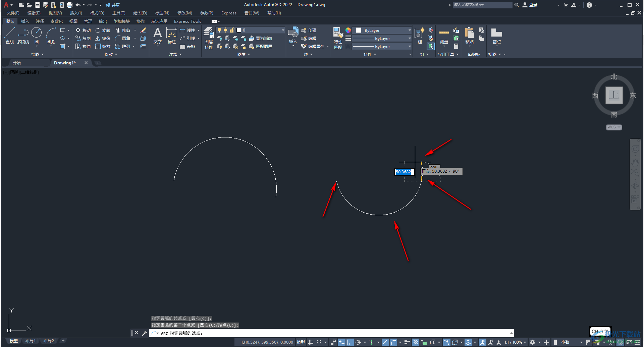644x347 pixels.
Task: Toggle 2D object snap in status bar
Action: pyautogui.click(x=393, y=342)
